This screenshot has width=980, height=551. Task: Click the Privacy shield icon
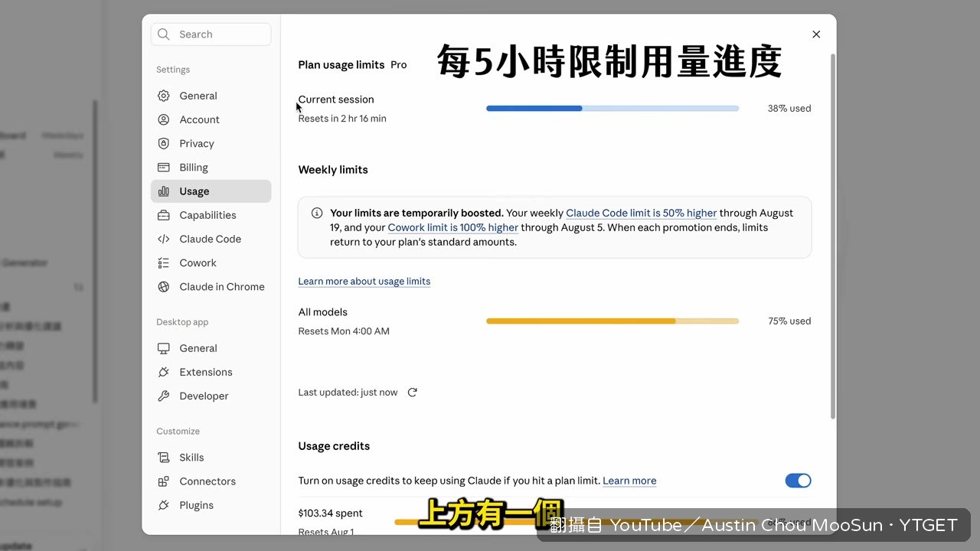[x=163, y=143]
